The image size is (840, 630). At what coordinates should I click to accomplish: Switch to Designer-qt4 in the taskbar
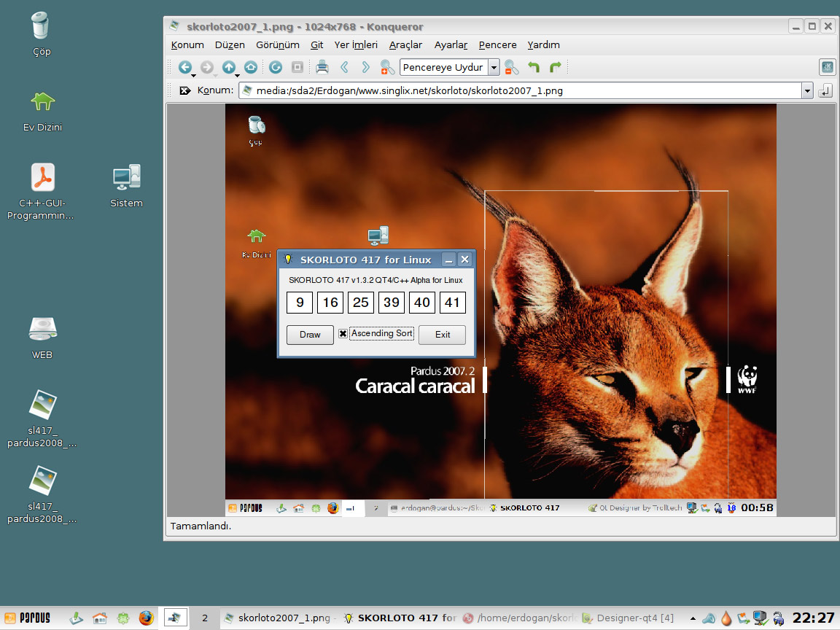pos(627,618)
